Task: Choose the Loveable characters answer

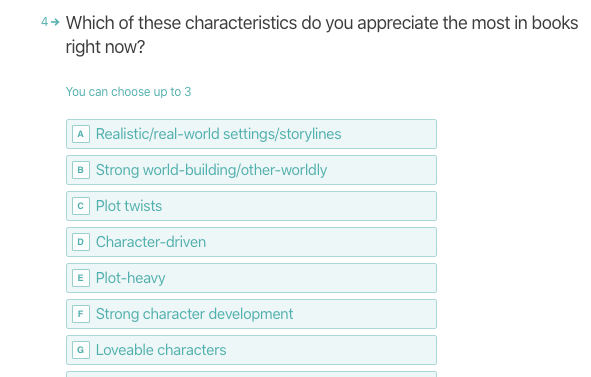Action: coord(251,350)
